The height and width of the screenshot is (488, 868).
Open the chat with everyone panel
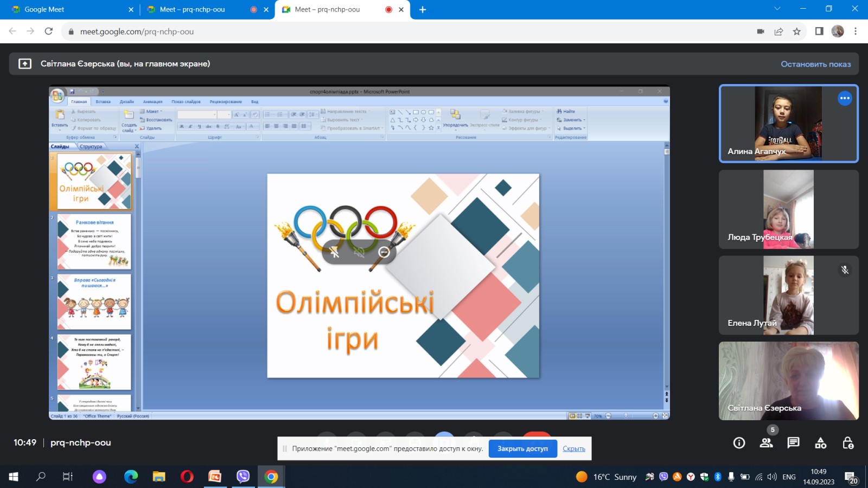click(x=793, y=443)
